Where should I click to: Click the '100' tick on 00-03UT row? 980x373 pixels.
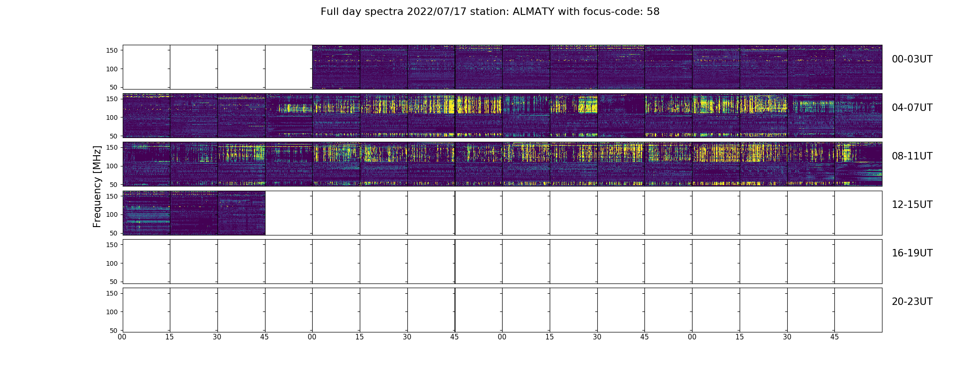coord(112,69)
